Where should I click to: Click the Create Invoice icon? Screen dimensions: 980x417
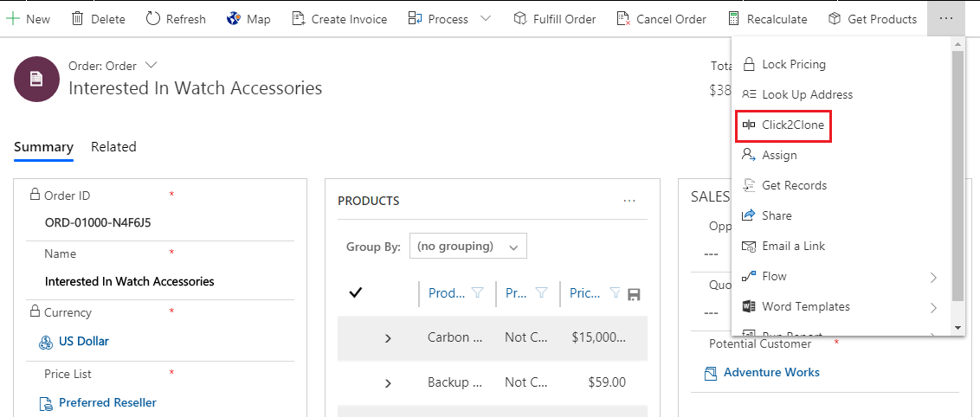click(299, 19)
